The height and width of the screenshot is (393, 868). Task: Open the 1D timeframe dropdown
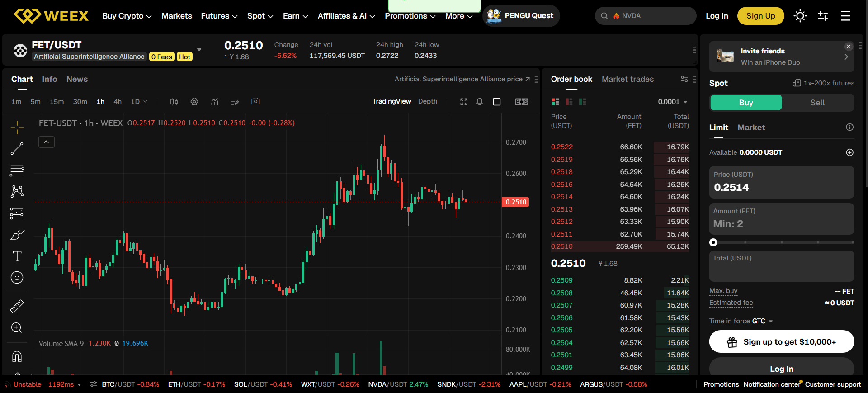(x=139, y=102)
